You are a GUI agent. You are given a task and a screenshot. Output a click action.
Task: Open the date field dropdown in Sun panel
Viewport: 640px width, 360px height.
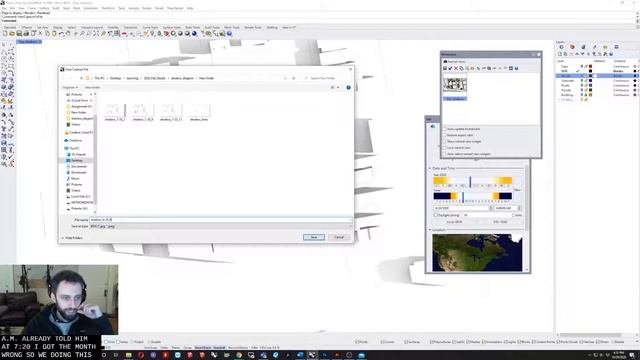click(491, 208)
